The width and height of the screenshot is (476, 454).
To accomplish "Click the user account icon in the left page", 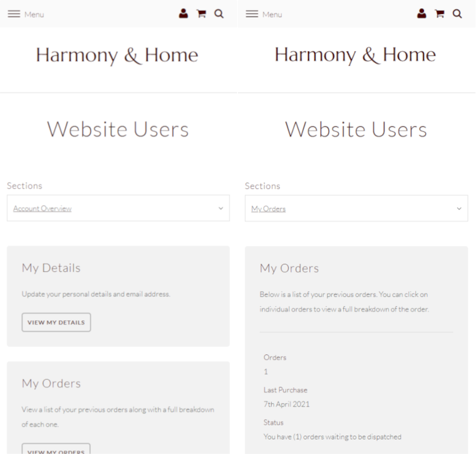I will pyautogui.click(x=183, y=14).
